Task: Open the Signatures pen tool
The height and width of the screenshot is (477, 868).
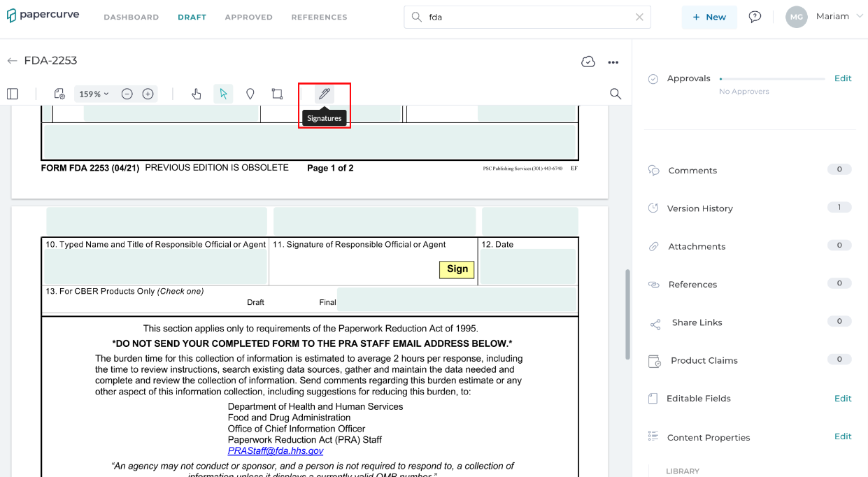Action: [x=324, y=94]
